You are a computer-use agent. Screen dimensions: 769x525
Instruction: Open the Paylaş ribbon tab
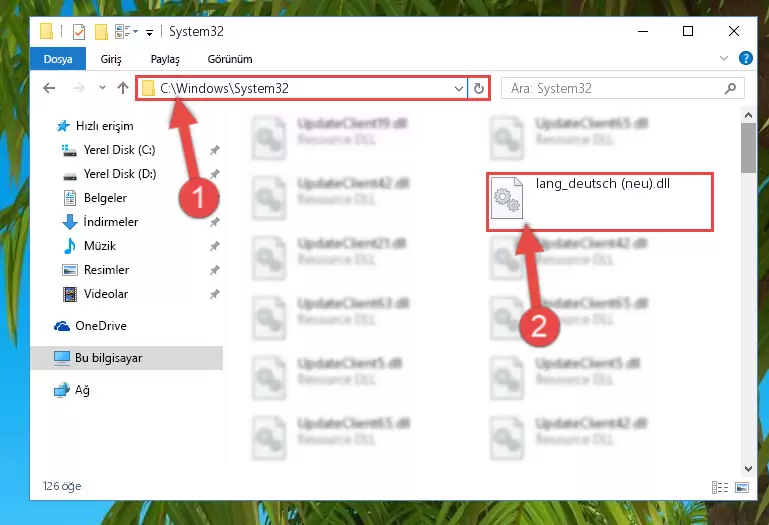(165, 59)
